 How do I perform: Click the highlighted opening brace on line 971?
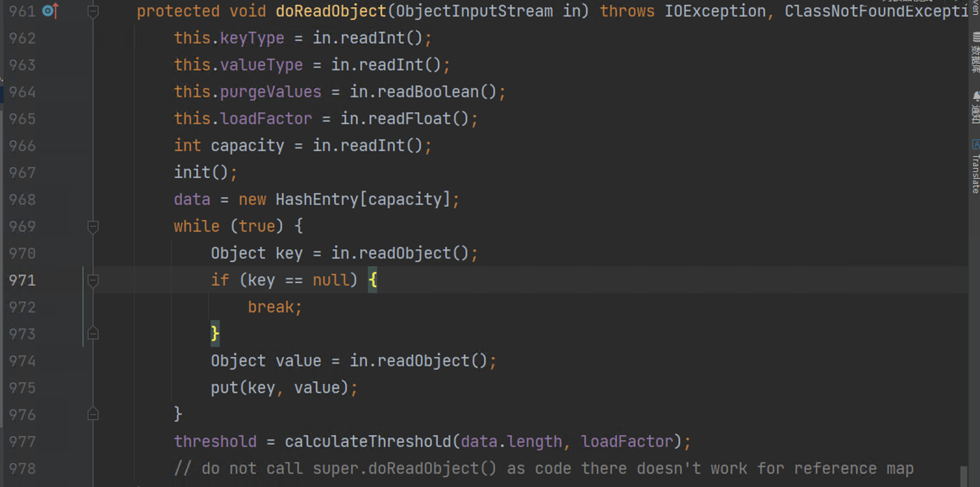[x=373, y=280]
